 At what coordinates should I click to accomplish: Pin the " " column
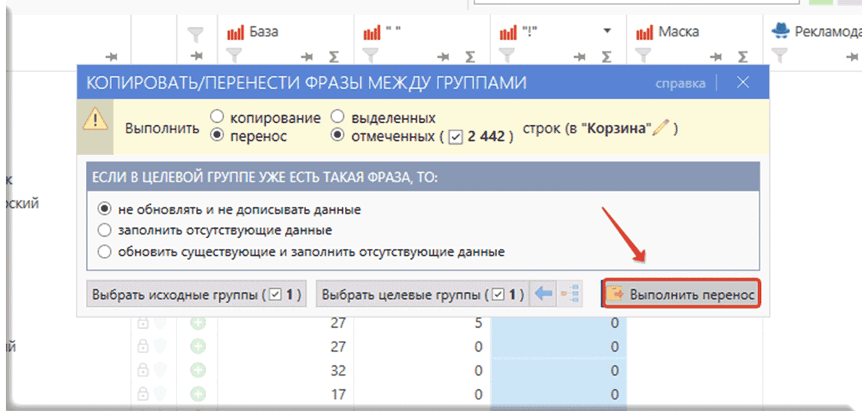(443, 56)
